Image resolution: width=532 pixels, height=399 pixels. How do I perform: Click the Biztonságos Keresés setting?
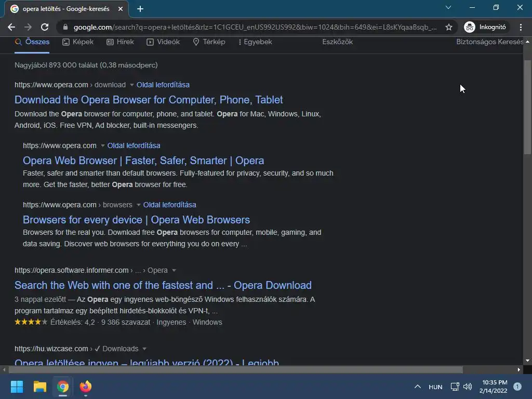click(489, 42)
